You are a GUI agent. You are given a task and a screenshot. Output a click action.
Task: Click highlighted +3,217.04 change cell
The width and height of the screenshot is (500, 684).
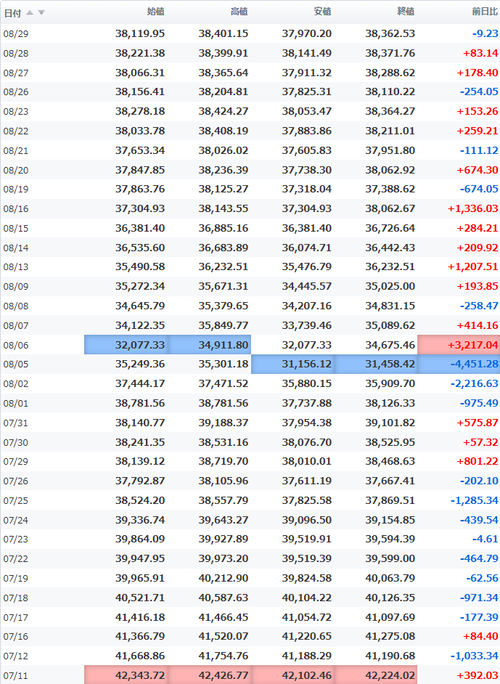point(459,345)
